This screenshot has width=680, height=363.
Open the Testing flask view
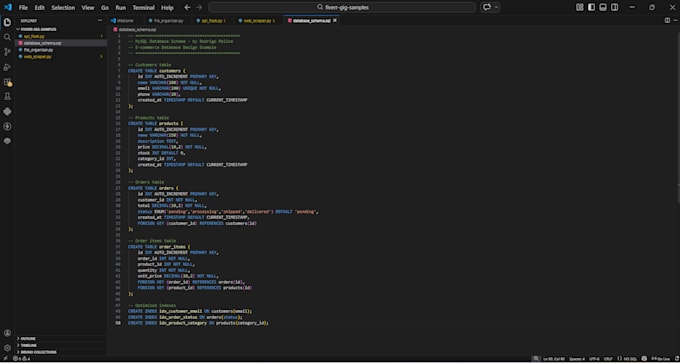point(7,96)
